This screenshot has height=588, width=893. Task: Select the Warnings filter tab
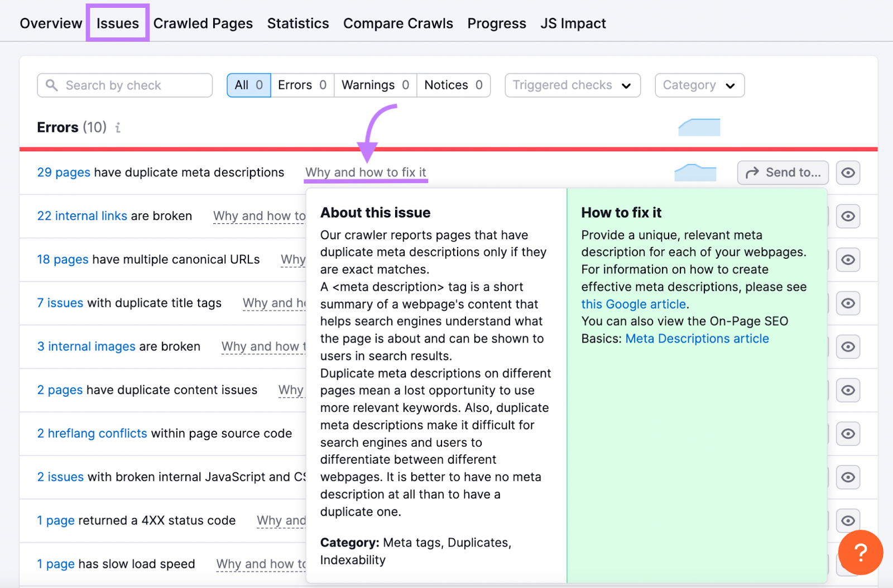(368, 85)
